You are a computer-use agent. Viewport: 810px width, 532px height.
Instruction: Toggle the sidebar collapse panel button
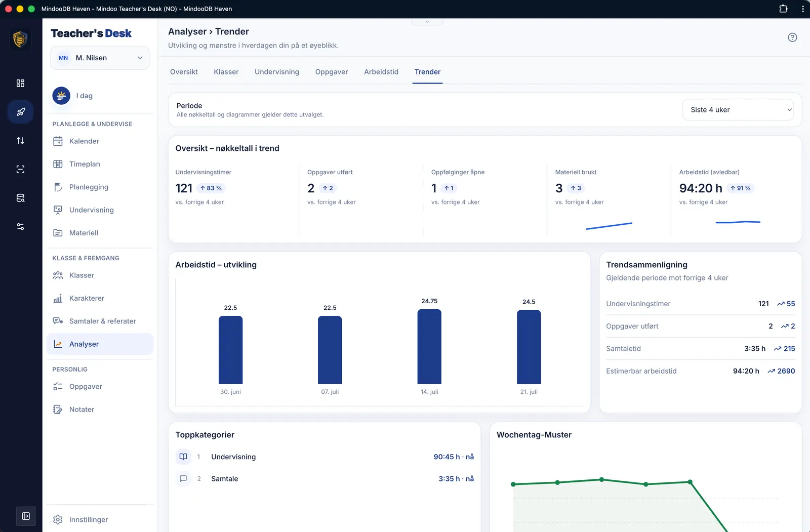tap(26, 516)
